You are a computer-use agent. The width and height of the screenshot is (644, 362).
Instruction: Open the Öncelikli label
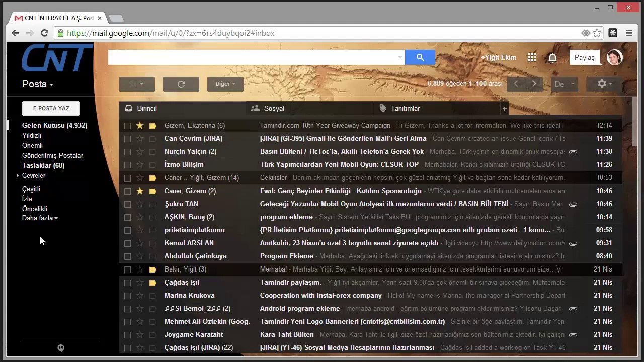point(35,209)
